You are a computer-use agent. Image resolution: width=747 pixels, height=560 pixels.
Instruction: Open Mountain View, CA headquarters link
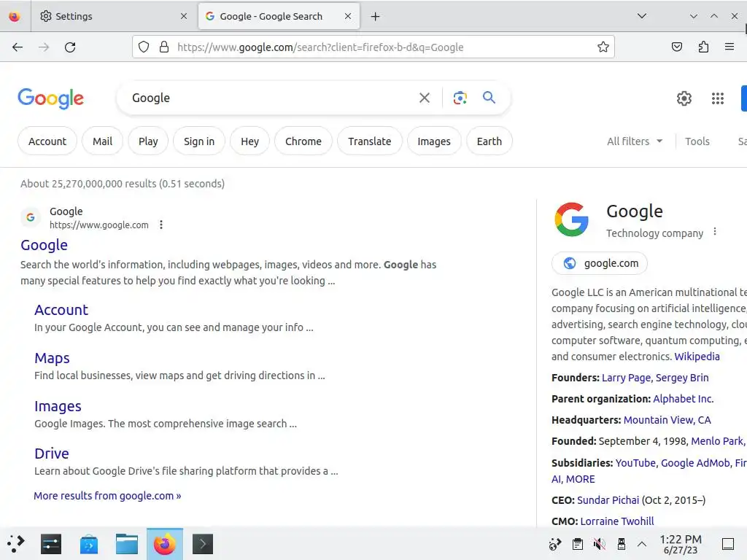[667, 420]
